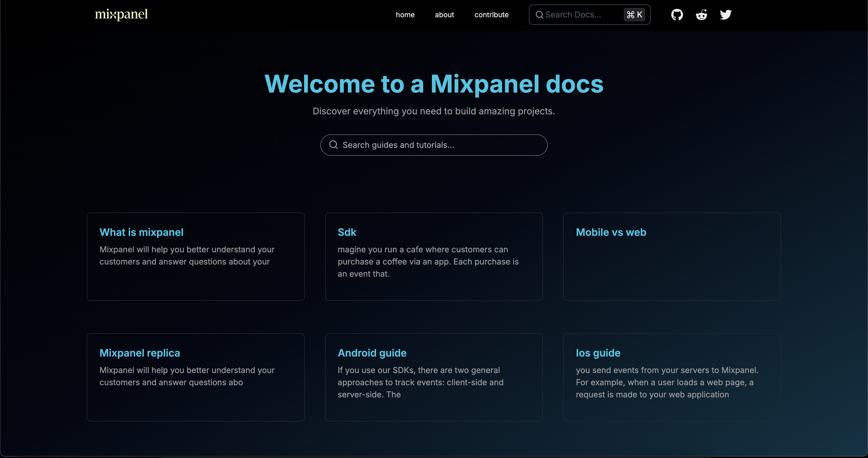Click the servers description in Ios guide card
The width and height of the screenshot is (868, 458).
point(667,382)
